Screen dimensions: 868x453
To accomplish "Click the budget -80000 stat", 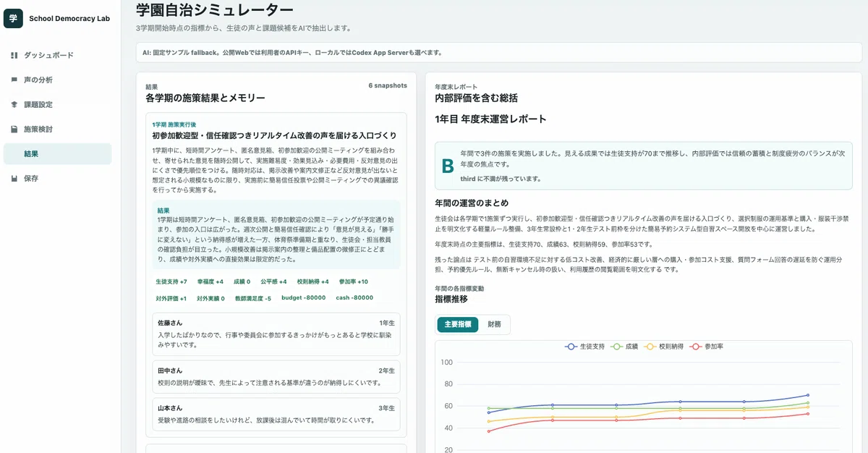I will (x=303, y=298).
